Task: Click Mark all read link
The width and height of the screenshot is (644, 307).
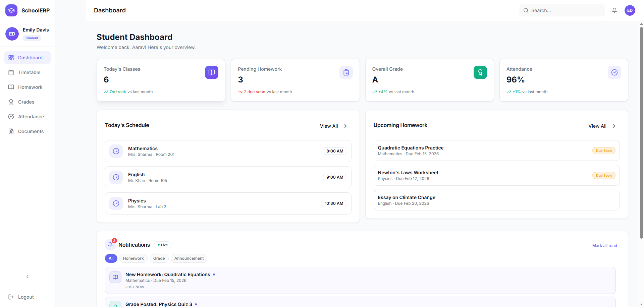Action: coord(604,246)
